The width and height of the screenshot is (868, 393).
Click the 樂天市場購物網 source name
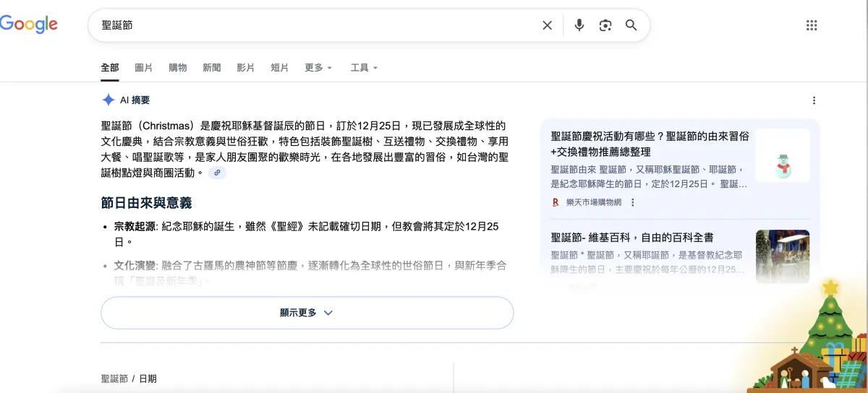click(x=593, y=202)
